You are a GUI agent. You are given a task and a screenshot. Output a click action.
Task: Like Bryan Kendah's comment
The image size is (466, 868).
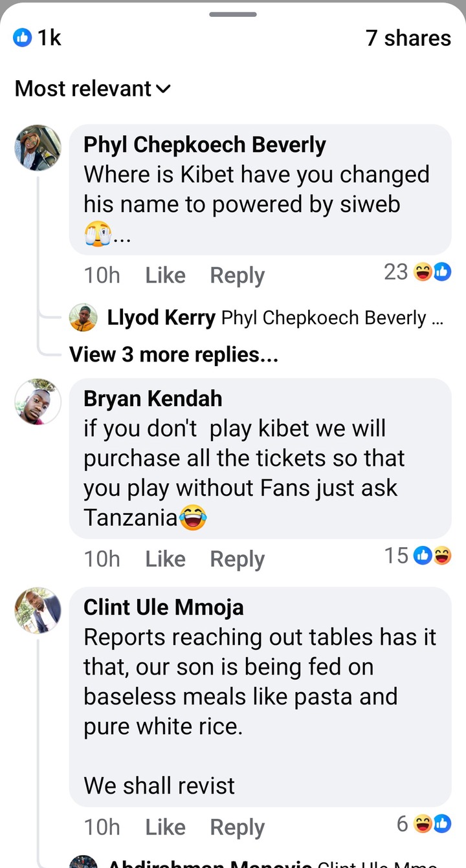(165, 559)
